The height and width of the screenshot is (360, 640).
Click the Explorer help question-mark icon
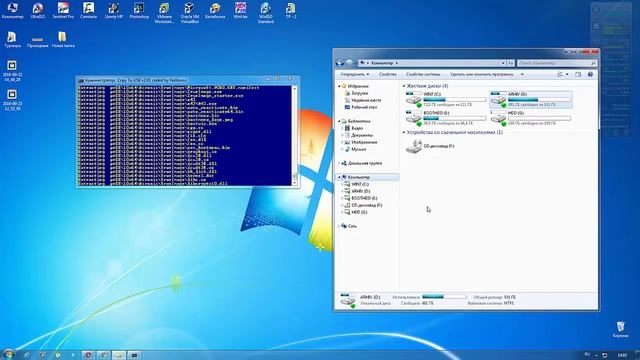click(x=590, y=74)
